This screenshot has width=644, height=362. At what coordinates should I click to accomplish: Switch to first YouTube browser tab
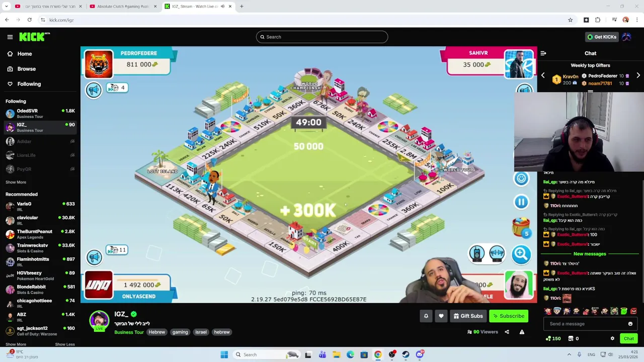49,7
